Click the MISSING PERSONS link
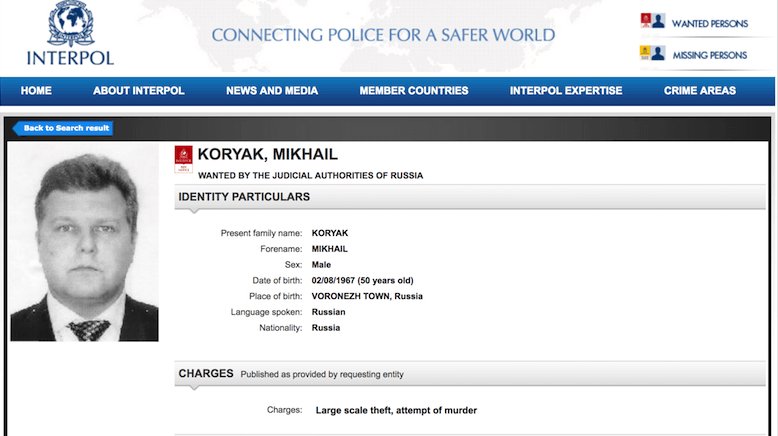The image size is (778, 436). coord(710,55)
